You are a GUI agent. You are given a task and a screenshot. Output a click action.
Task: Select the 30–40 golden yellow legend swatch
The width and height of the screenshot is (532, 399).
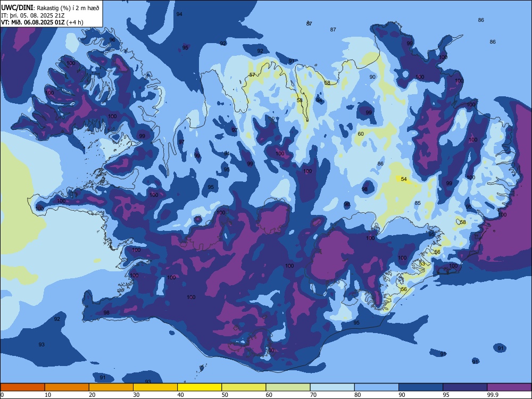(155, 387)
